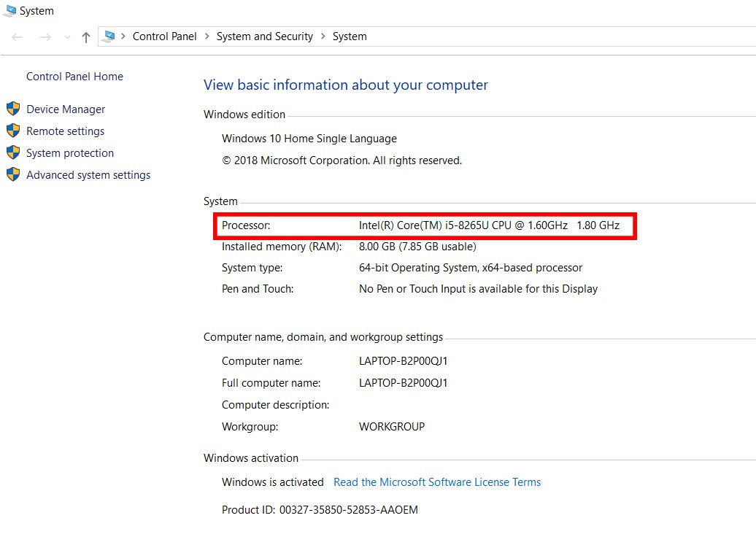Viewport: 756px width, 537px height.
Task: Open Advanced system settings
Action: click(x=88, y=174)
